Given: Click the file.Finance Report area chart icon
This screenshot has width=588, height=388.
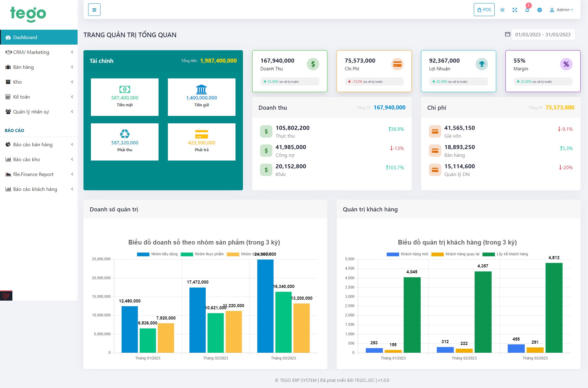Looking at the screenshot, I should point(8,174).
